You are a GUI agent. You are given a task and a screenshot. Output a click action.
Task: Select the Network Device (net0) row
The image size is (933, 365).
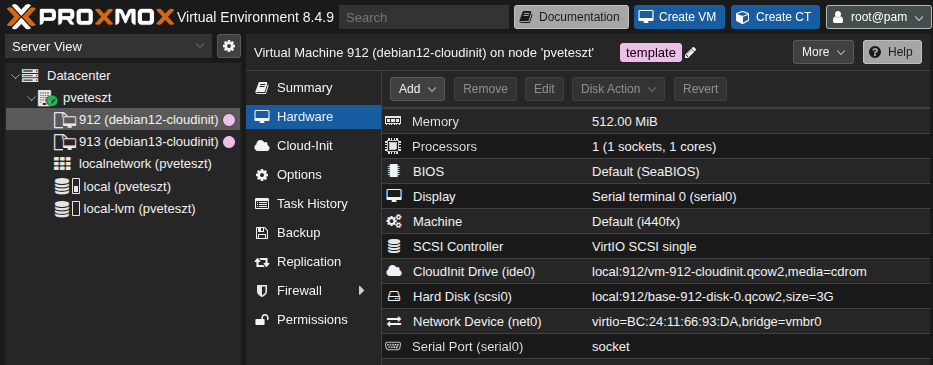657,322
